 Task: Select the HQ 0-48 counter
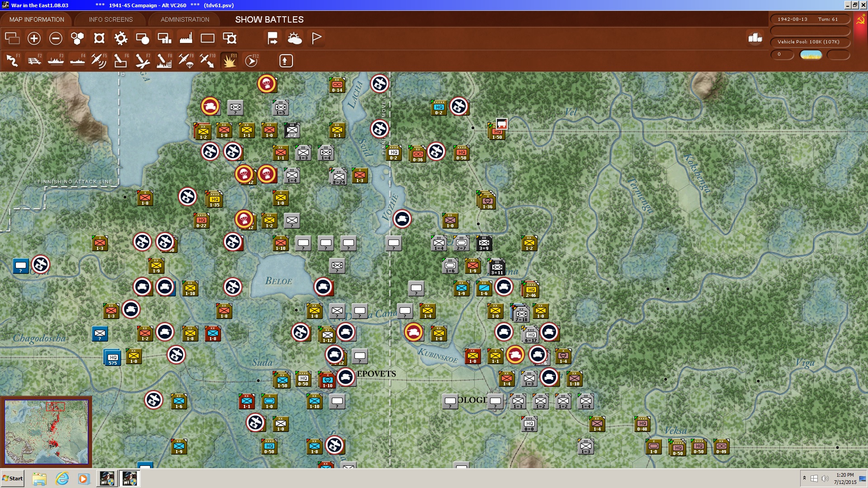click(642, 424)
